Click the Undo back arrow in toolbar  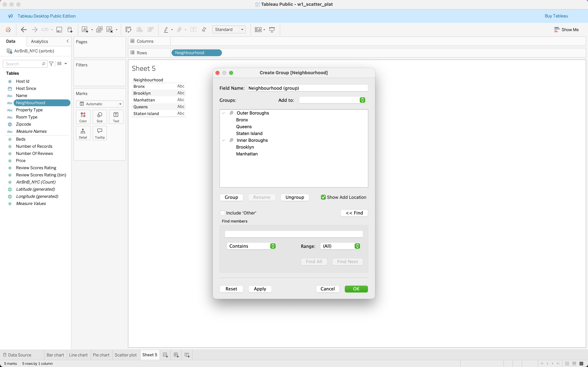tap(23, 30)
